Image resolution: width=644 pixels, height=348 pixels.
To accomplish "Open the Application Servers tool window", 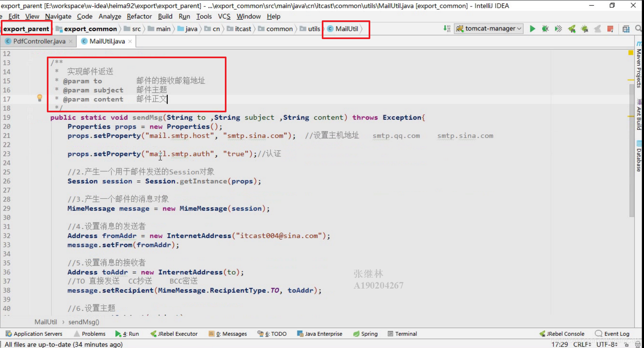I will [34, 334].
